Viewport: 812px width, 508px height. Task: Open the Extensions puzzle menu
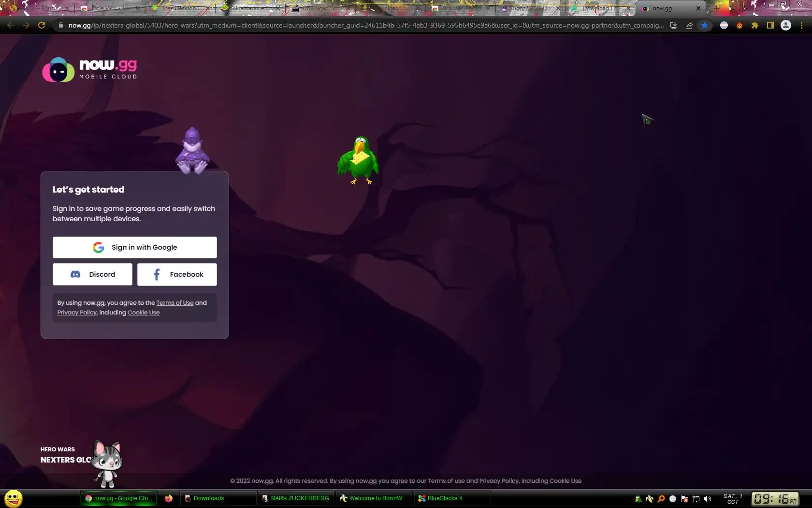pyautogui.click(x=755, y=25)
